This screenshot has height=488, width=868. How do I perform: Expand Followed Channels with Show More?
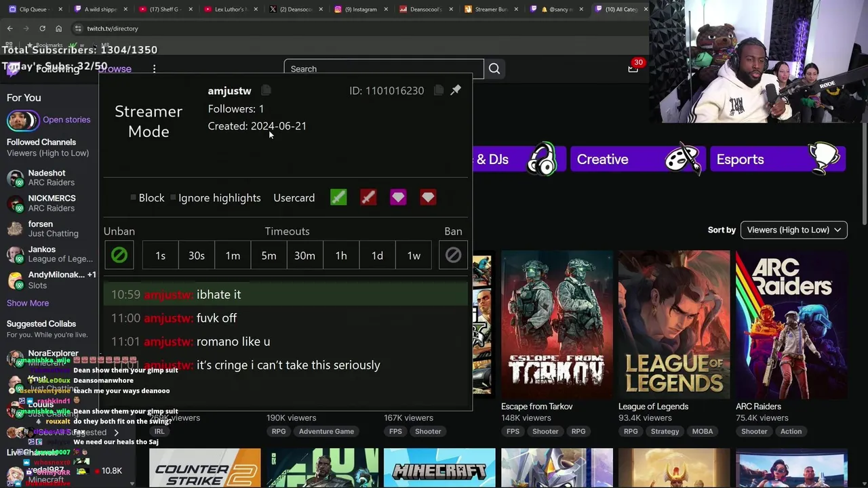click(x=28, y=303)
